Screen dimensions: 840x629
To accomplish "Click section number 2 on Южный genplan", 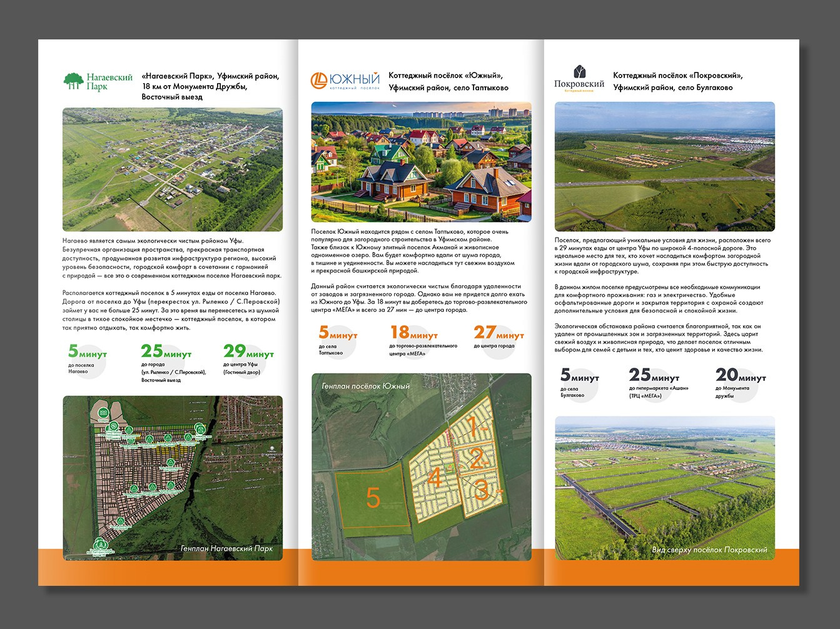I will pos(476,460).
